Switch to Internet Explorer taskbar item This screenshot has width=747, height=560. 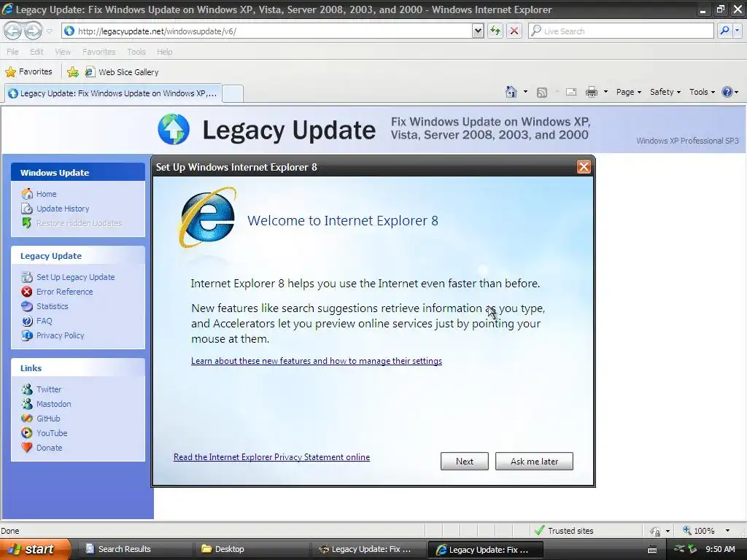click(x=485, y=550)
